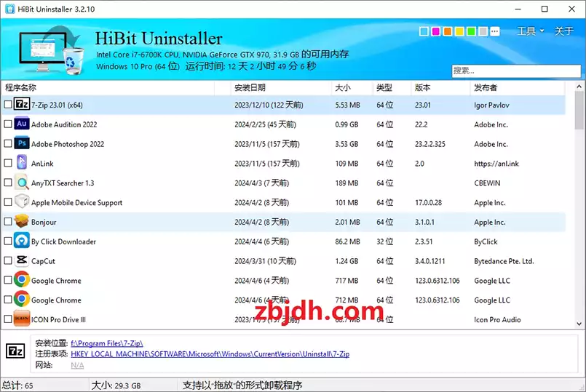Click the vertical scrollbar thumb
The image size is (586, 392).
click(579, 110)
